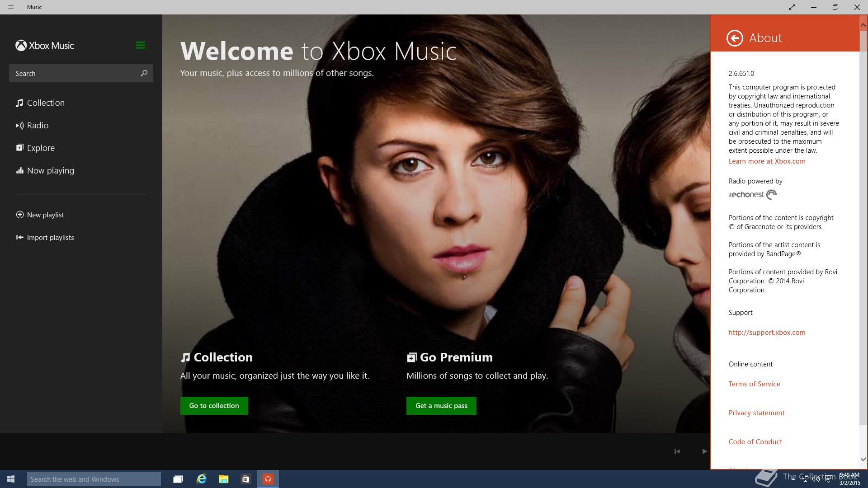Viewport: 868px width, 488px height.
Task: Open the Privacy statement link
Action: pos(756,413)
